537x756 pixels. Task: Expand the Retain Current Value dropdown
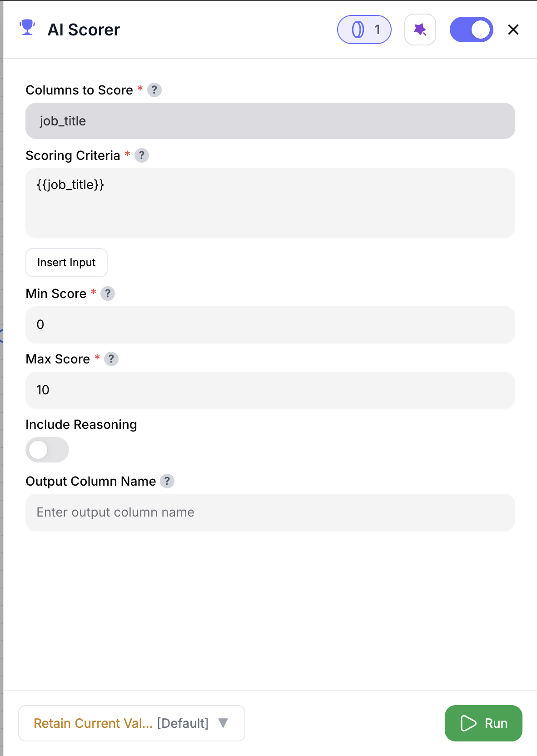[131, 723]
